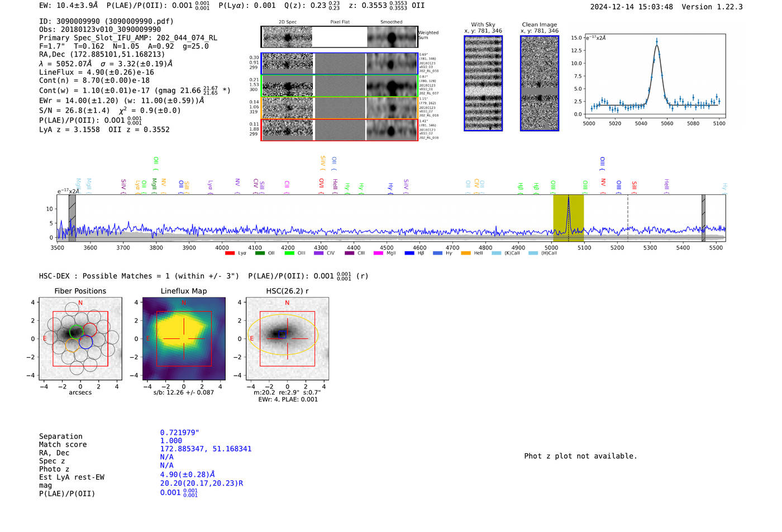Click the s/b: 12.26 +/- 0.087 caption
The image size is (782, 532).
pyautogui.click(x=184, y=392)
